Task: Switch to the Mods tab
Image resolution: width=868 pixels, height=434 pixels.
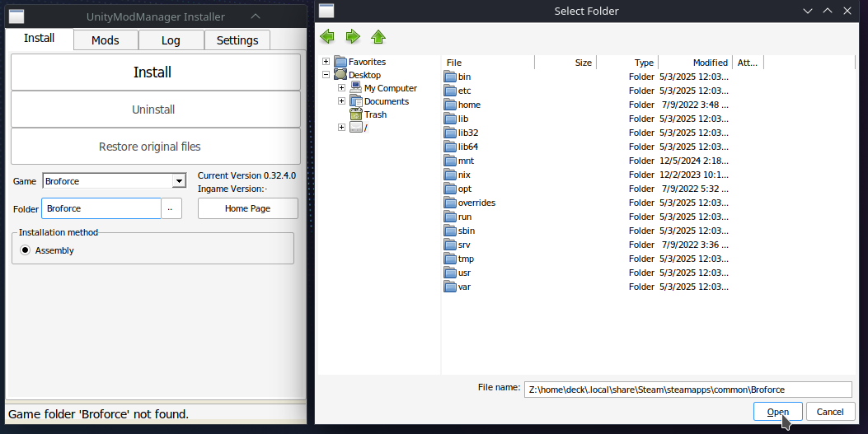Action: click(x=106, y=40)
